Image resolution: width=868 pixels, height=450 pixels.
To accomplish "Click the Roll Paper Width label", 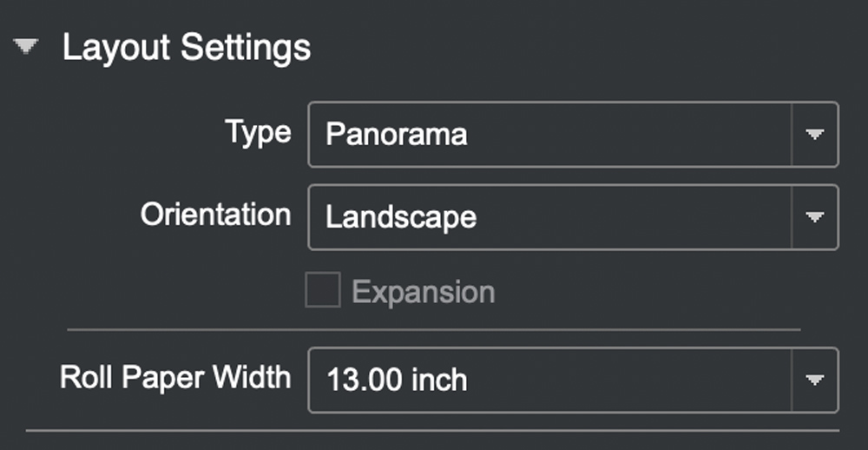I will (x=175, y=378).
